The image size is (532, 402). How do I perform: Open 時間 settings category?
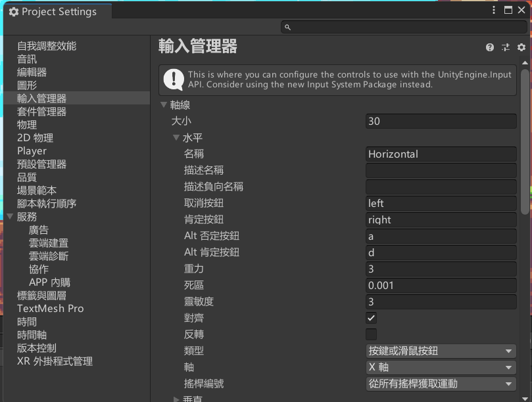pyautogui.click(x=27, y=322)
